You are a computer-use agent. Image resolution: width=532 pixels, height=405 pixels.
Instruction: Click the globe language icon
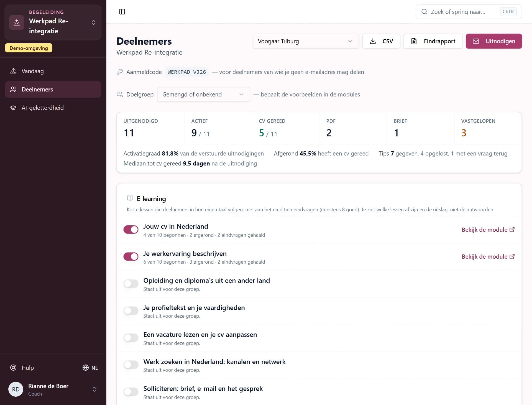(x=86, y=368)
